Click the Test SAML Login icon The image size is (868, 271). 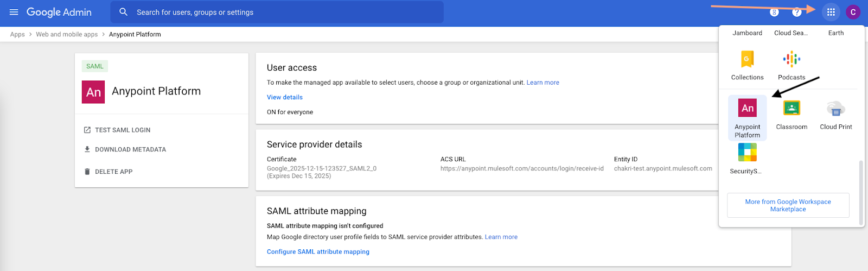(x=87, y=130)
